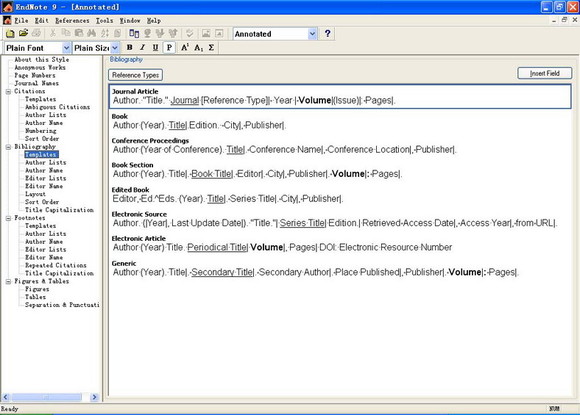Click the Electronic Article template text

283,247
